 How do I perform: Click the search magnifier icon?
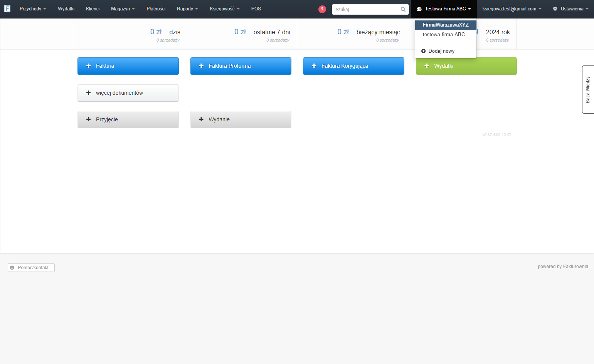[x=403, y=9]
